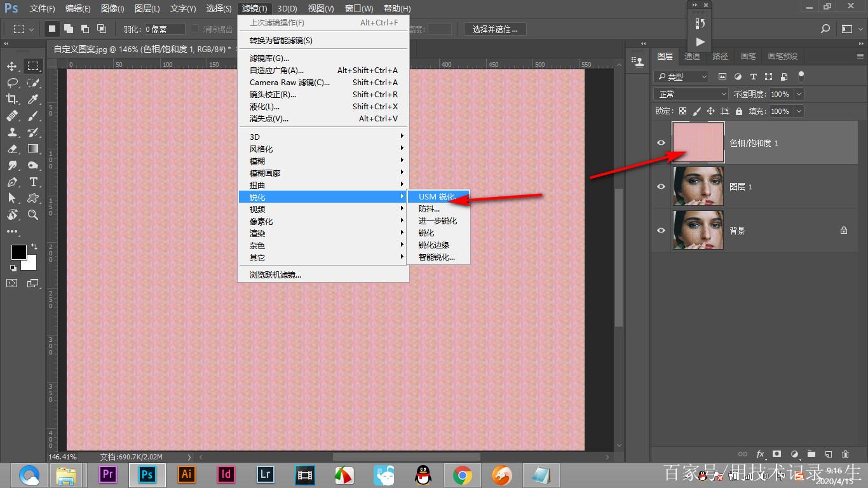868x488 pixels.
Task: Open the 类型 layer filter dropdown
Action: 681,77
